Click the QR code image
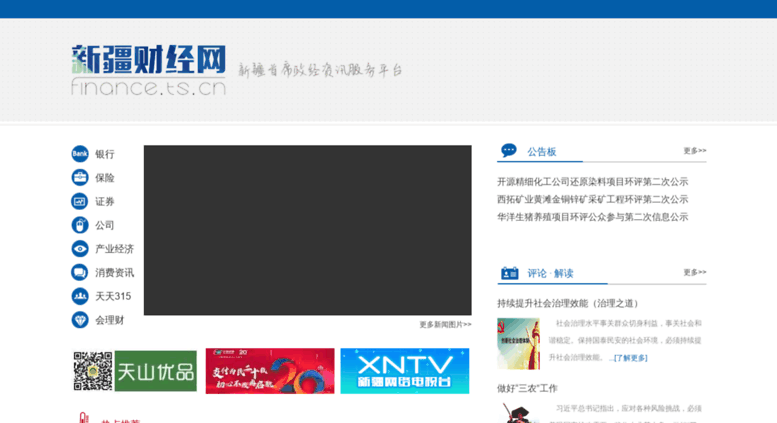Viewport: 777px width, 423px height. 93,371
